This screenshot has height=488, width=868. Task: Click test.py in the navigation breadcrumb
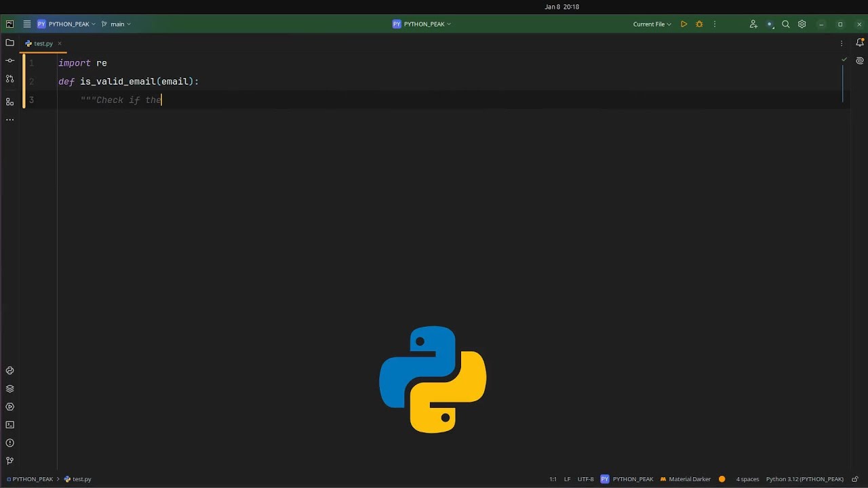78,479
